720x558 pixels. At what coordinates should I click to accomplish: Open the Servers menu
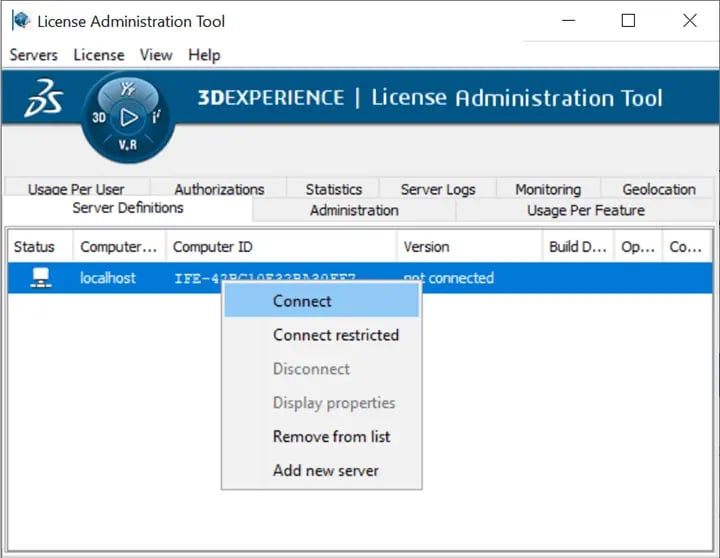[x=34, y=55]
